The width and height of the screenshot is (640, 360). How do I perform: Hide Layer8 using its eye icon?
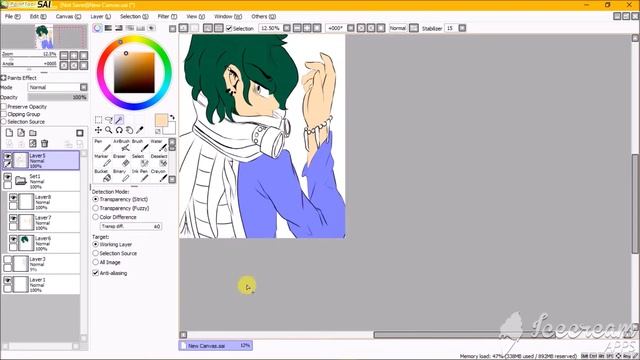(x=13, y=198)
